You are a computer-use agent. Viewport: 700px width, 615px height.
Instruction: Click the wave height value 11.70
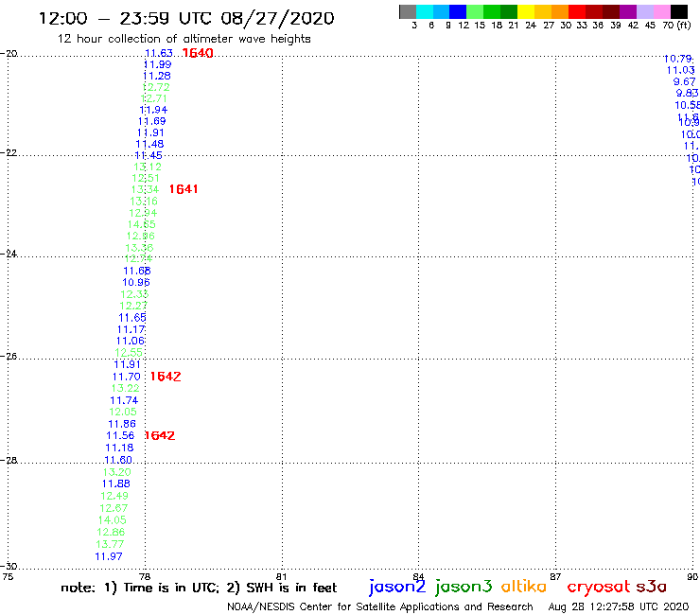(x=127, y=377)
